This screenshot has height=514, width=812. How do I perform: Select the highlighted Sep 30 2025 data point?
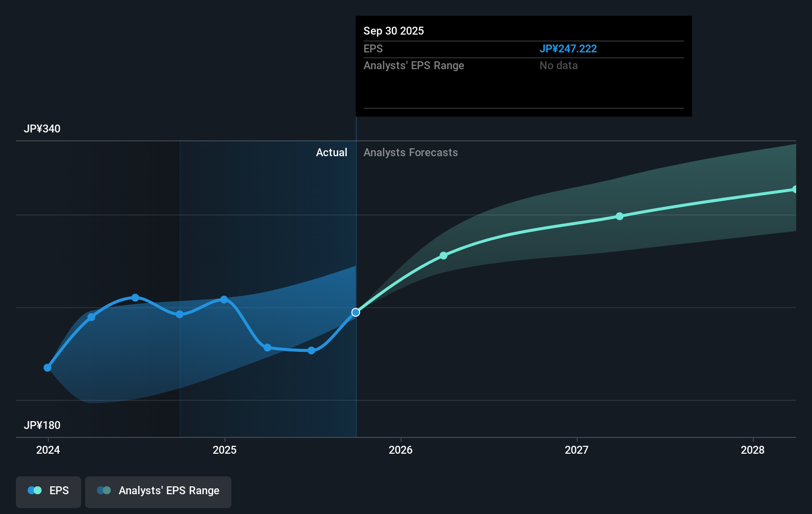[x=355, y=312]
